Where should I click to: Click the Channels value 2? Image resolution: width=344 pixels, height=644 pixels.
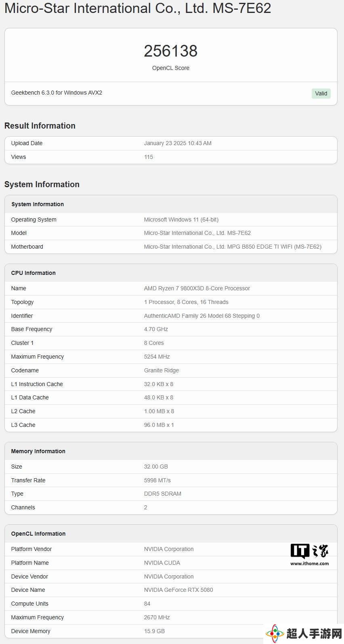click(x=146, y=507)
